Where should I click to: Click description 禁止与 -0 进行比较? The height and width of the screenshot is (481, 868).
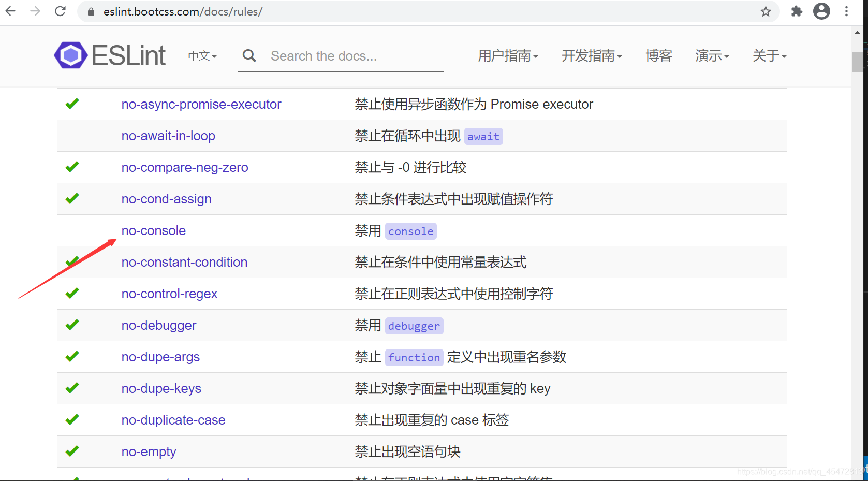tap(410, 167)
